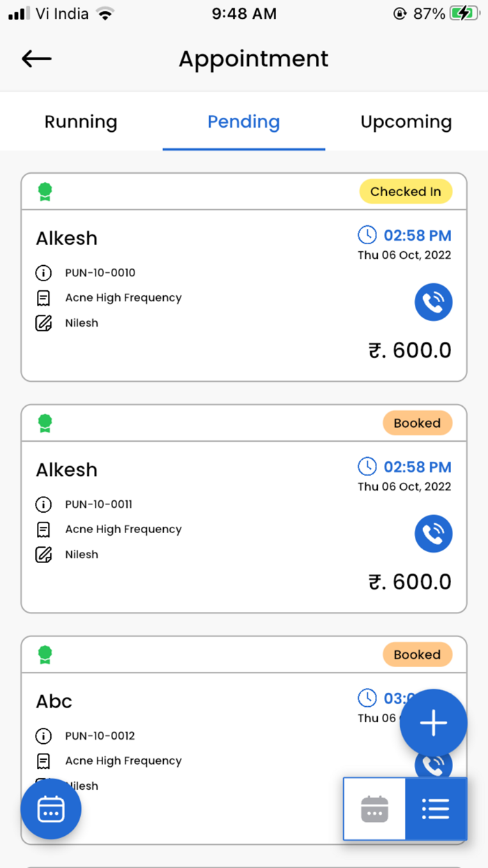Viewport: 488px width, 868px height.
Task: Call Alkesh for appointment PUN-10-0010
Action: point(433,303)
